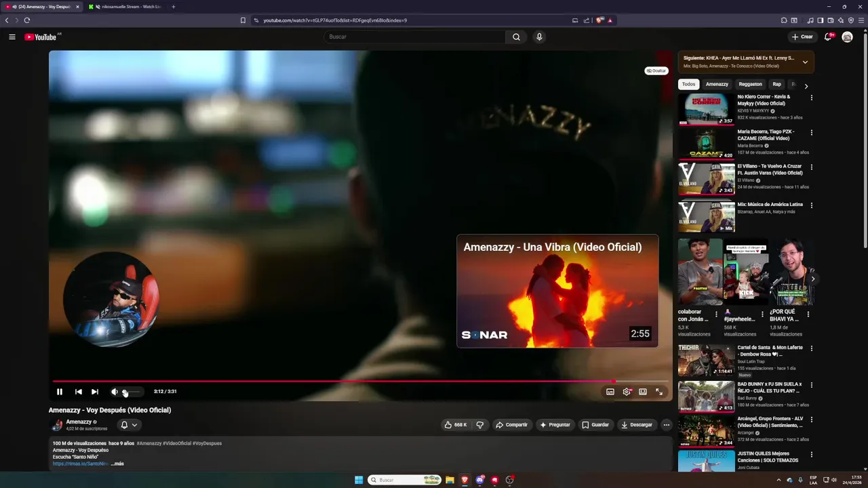Image resolution: width=868 pixels, height=488 pixels.
Task: Click the Brave Shields icon
Action: 599,20
